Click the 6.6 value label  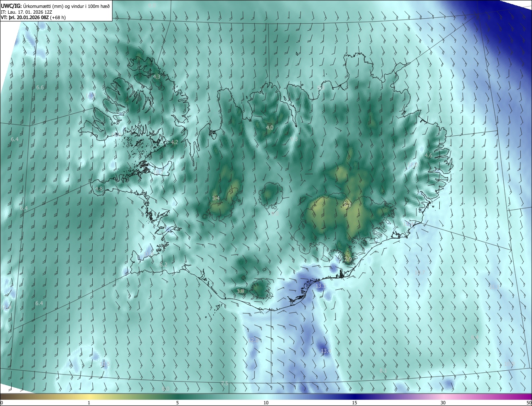[40, 88]
